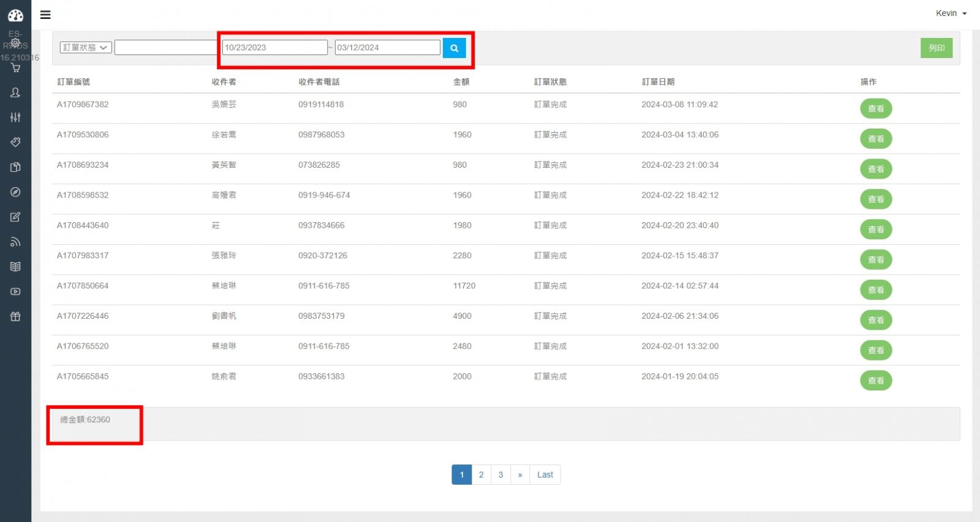
Task: Open the sliders settings icon
Action: (x=15, y=117)
